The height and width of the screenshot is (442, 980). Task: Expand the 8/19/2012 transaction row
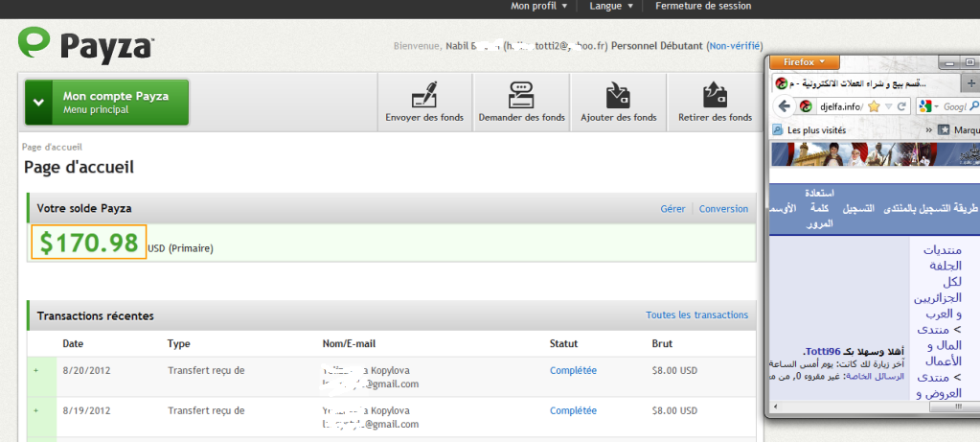coord(35,410)
